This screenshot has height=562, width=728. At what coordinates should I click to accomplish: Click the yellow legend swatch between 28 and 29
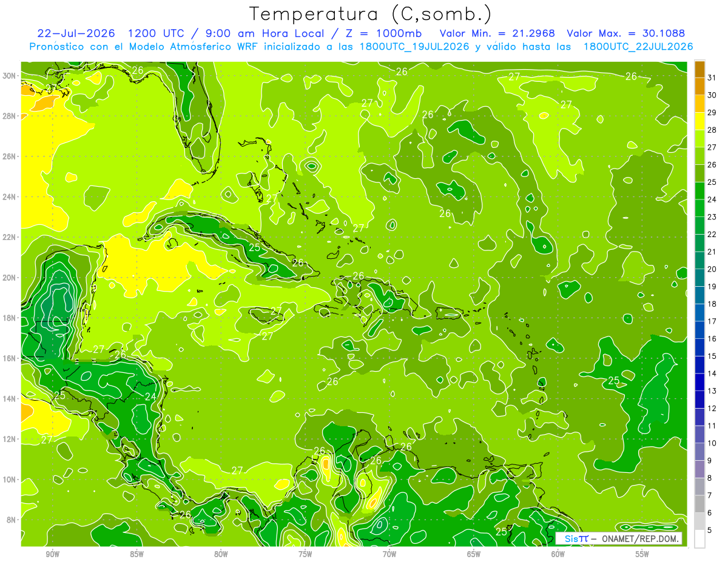pyautogui.click(x=699, y=121)
